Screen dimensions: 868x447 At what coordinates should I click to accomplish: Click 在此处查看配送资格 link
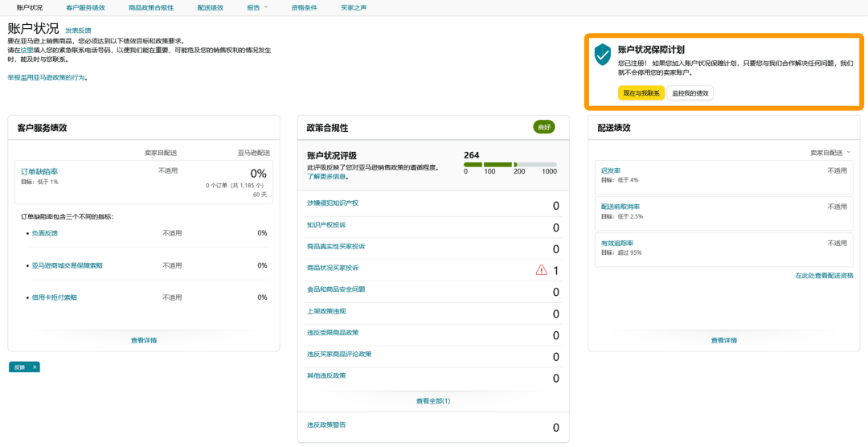tap(824, 276)
